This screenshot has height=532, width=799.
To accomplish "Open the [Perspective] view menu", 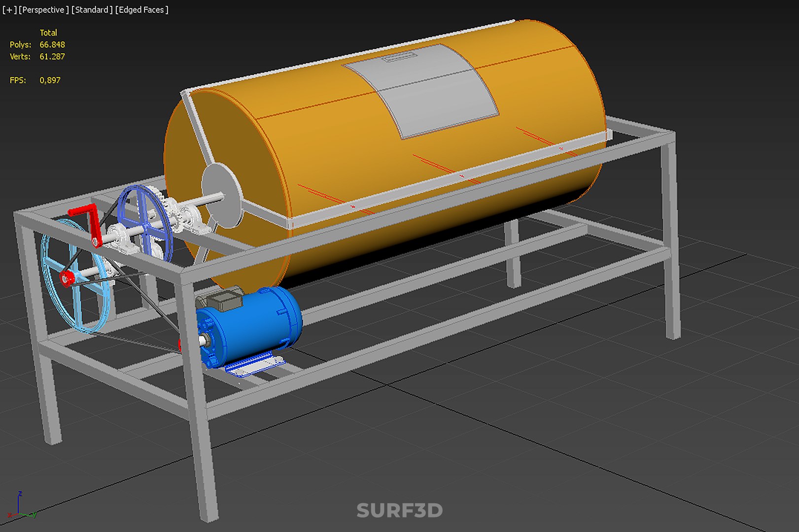I will tap(44, 10).
